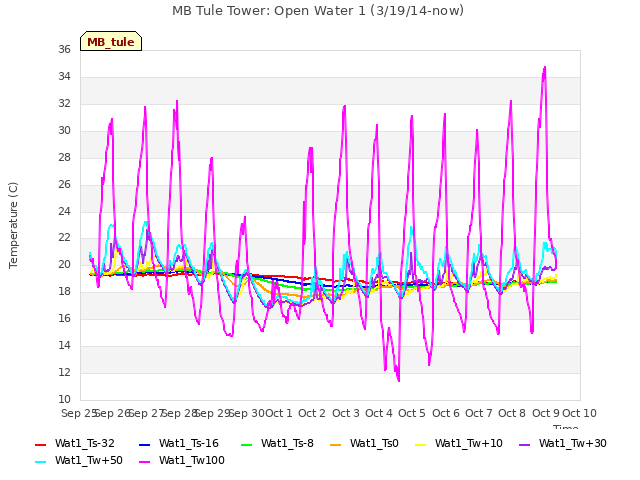The width and height of the screenshot is (640, 480).
Task: Click the cyan Wat1_Tw+50 legend swatch
Action: (x=40, y=462)
